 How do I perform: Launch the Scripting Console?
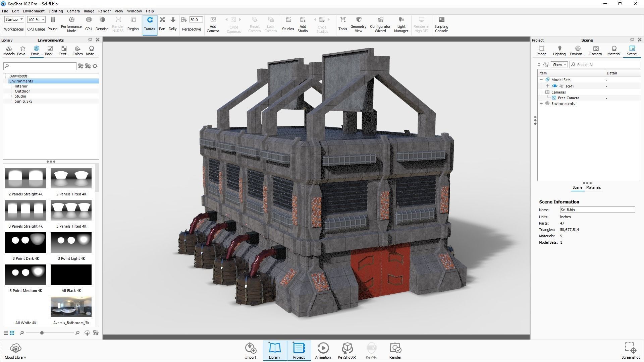441,23
